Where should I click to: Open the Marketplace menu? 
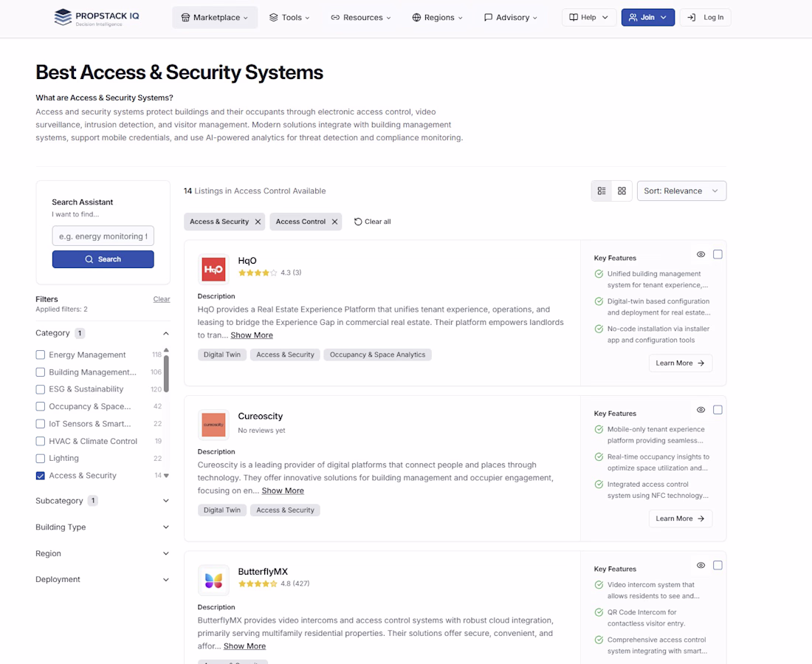tap(215, 18)
